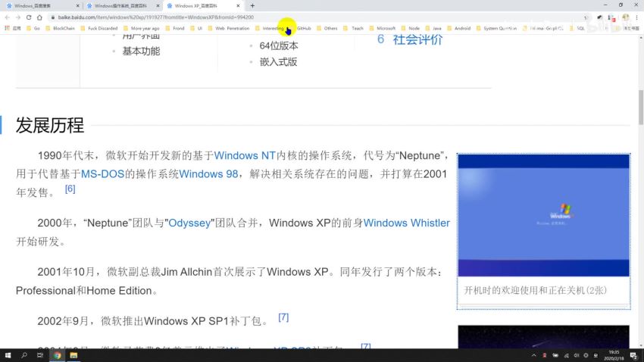Close the first Windows Baidu search tab
The width and height of the screenshot is (644, 362).
click(x=77, y=6)
